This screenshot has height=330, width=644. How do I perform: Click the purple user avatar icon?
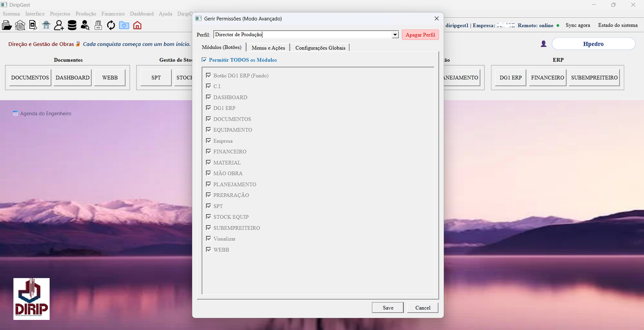tap(543, 44)
